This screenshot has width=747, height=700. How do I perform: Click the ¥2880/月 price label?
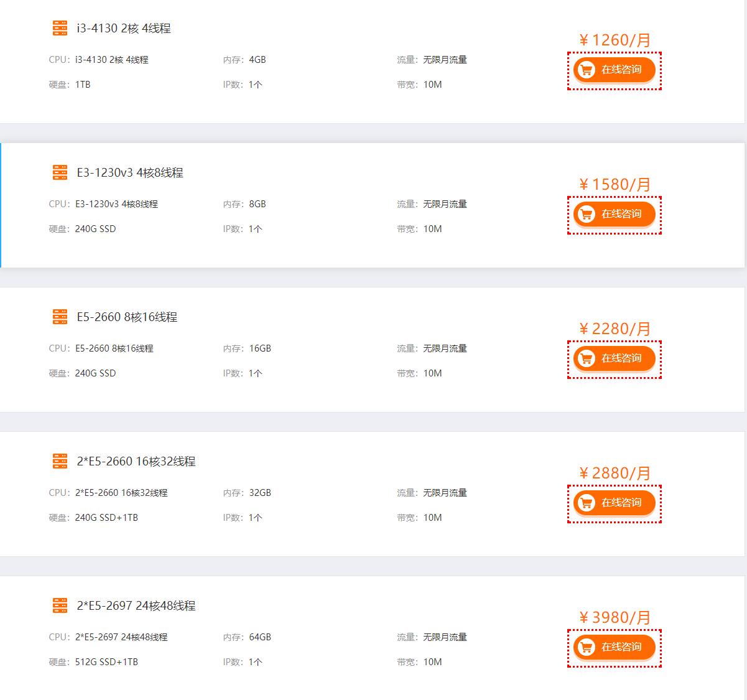pos(615,474)
